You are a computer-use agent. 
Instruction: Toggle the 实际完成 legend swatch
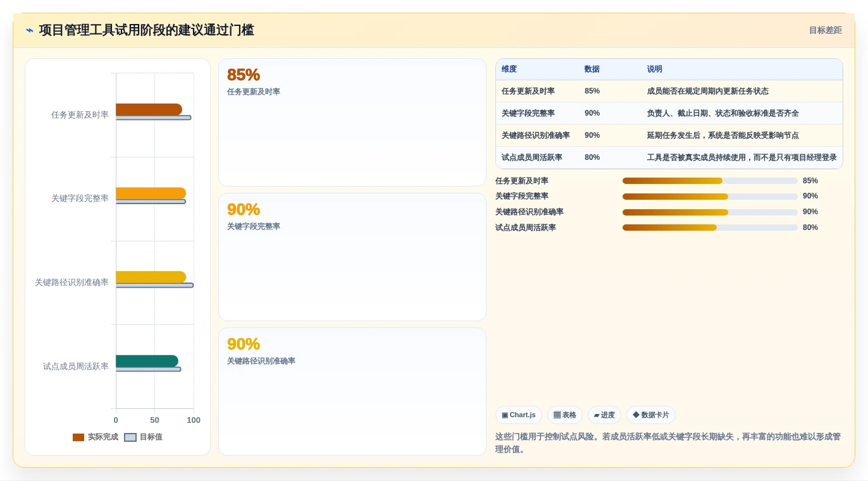click(78, 437)
